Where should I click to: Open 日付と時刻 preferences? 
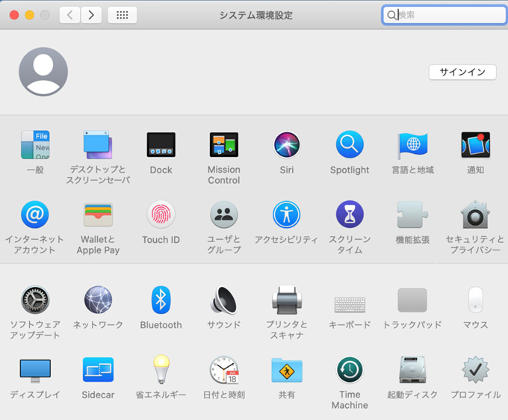coord(224,370)
